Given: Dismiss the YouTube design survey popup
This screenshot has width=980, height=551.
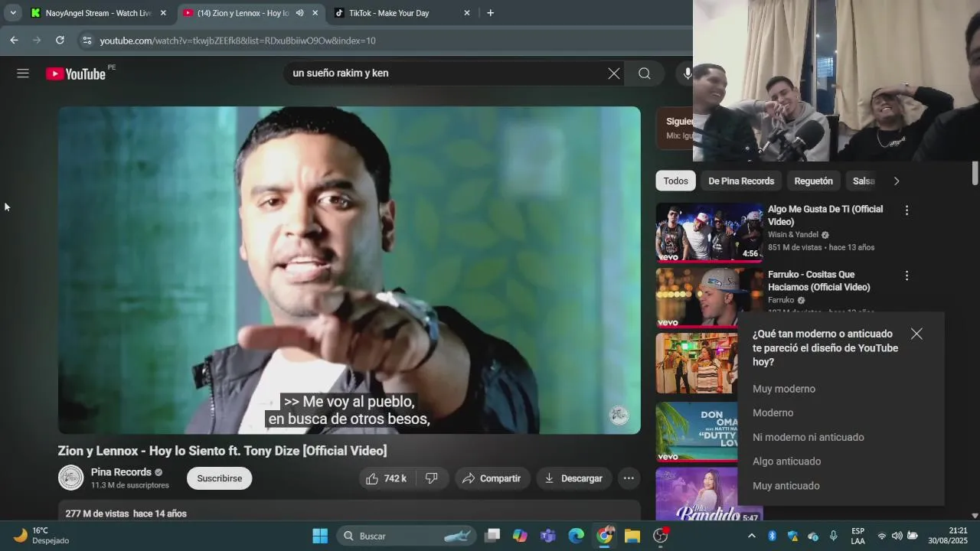Looking at the screenshot, I should coord(916,334).
